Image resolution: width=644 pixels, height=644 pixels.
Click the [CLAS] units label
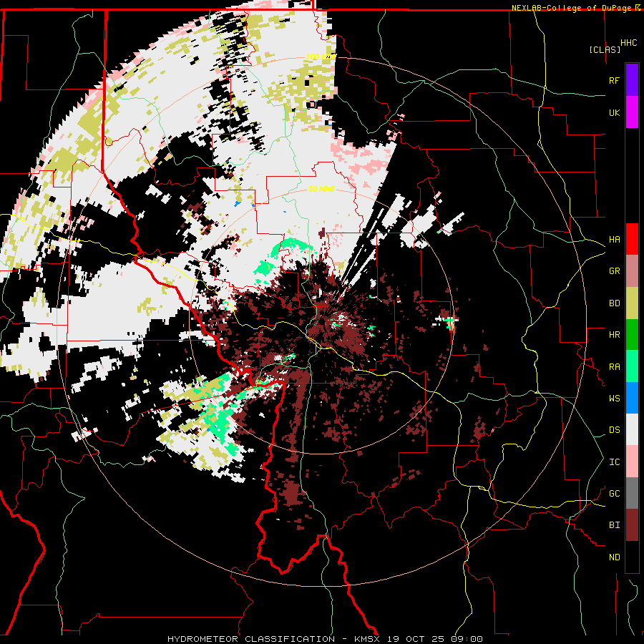[605, 49]
